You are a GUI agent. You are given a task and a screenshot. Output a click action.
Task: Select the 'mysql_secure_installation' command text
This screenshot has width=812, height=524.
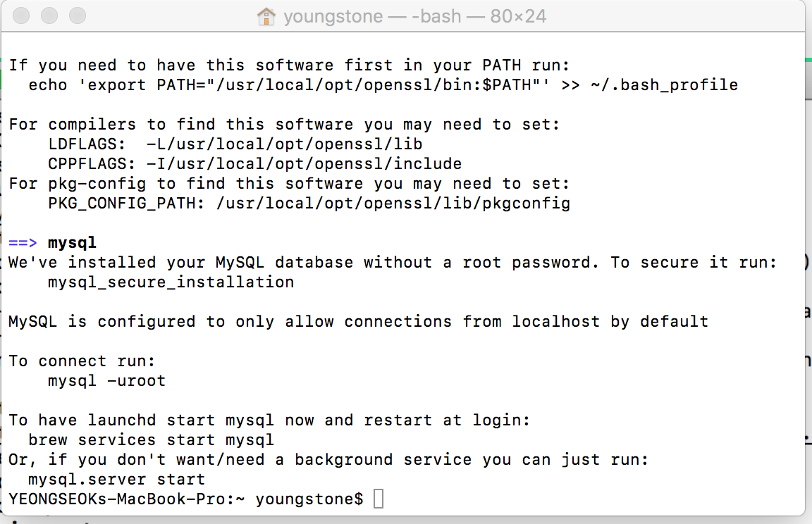coord(171,282)
